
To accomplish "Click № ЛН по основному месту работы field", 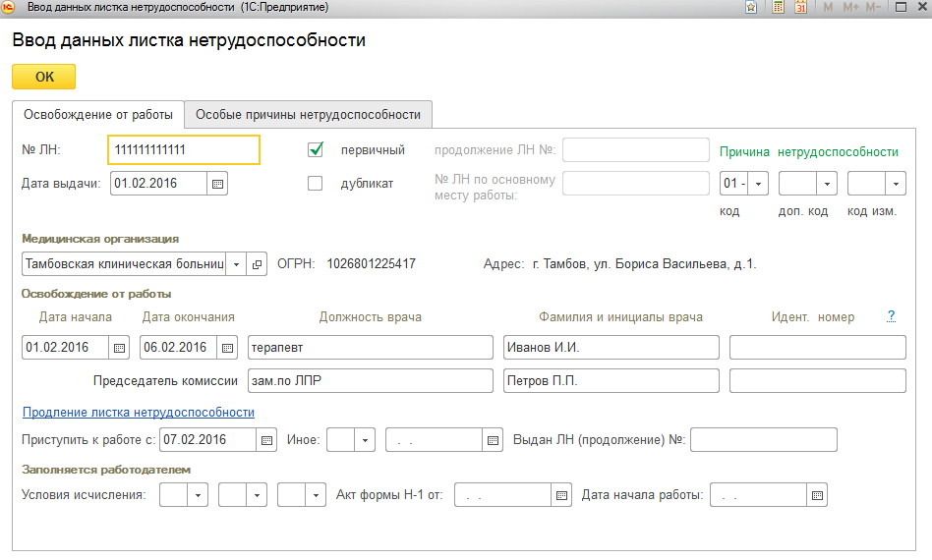I will (x=636, y=184).
